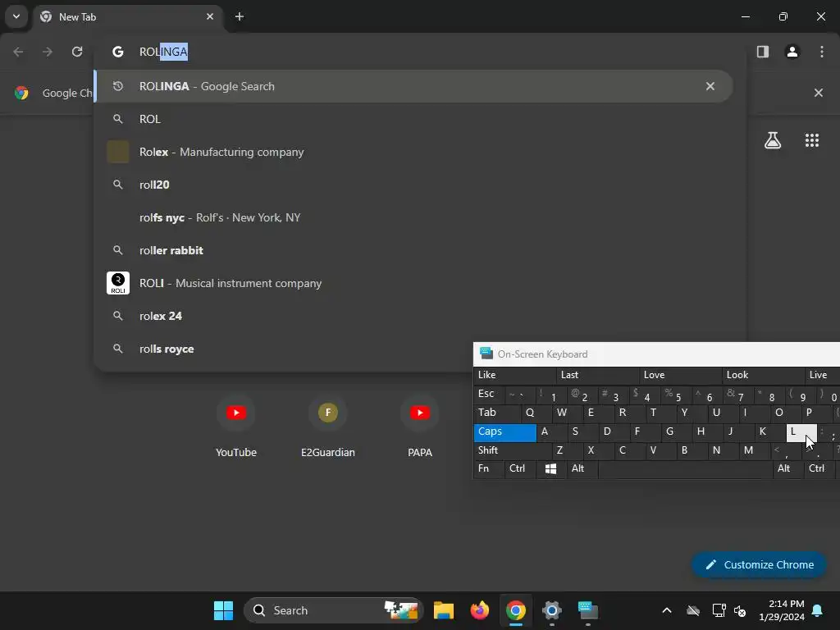Click the Esc key on keyboard
The width and height of the screenshot is (840, 630).
[489, 395]
